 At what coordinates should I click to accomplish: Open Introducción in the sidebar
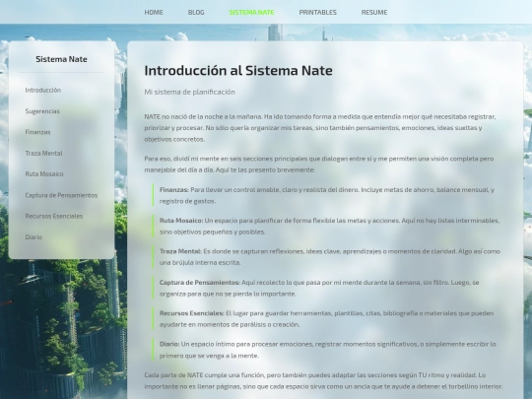(43, 90)
